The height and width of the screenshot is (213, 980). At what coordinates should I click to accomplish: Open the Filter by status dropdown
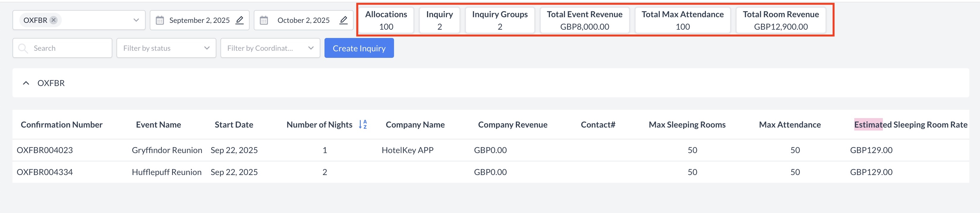click(166, 48)
